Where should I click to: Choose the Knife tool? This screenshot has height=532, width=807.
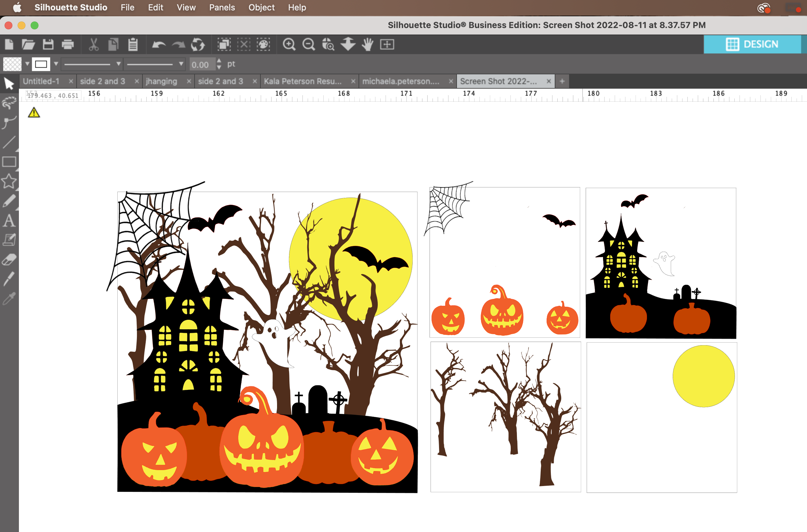tap(9, 279)
